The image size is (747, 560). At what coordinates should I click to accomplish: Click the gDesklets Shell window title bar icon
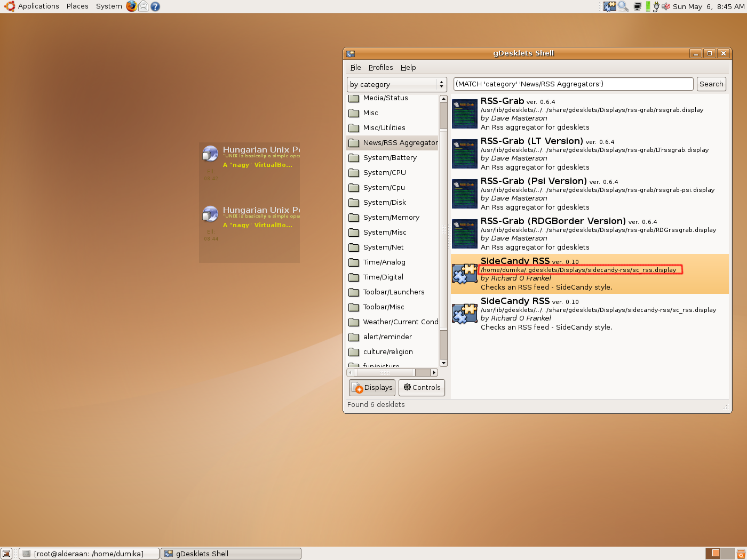351,53
